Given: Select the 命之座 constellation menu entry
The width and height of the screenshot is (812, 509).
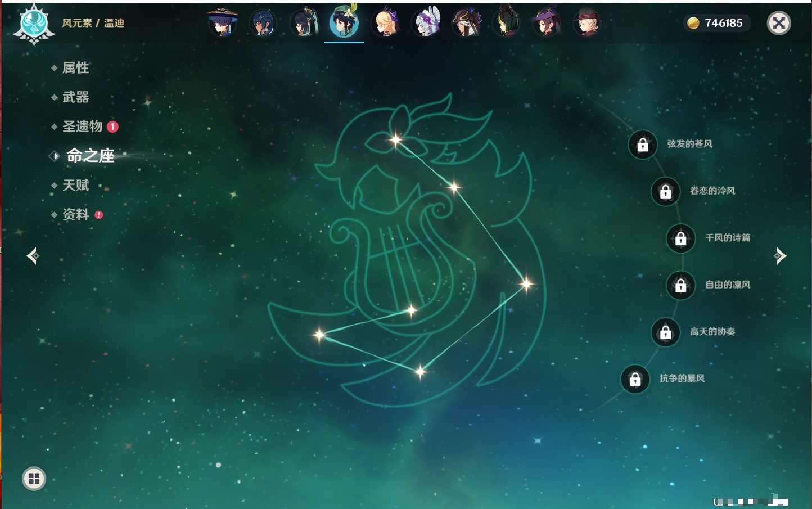Looking at the screenshot, I should (x=90, y=156).
